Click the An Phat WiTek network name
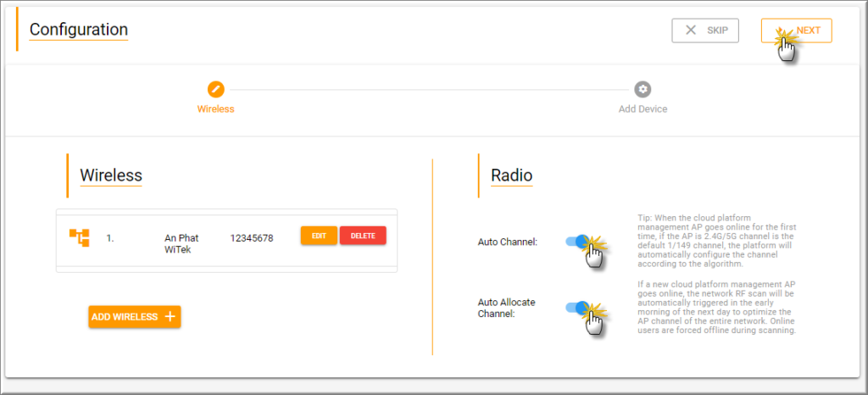Image resolution: width=868 pixels, height=395 pixels. pos(181,243)
